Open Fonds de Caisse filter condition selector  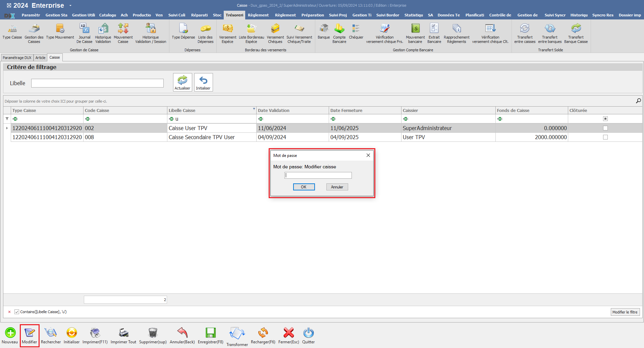[x=500, y=119]
